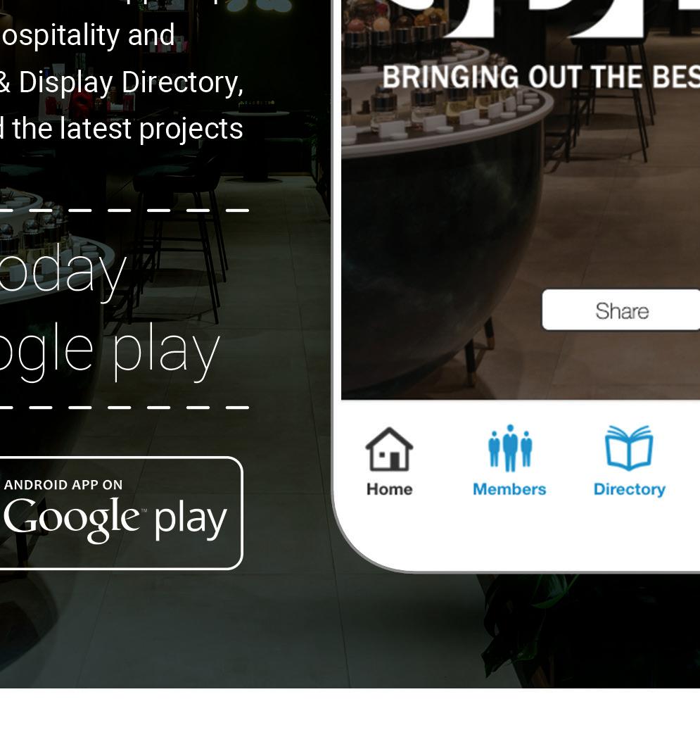The width and height of the screenshot is (700, 737).
Task: Tap the Members people icon
Action: [x=510, y=448]
